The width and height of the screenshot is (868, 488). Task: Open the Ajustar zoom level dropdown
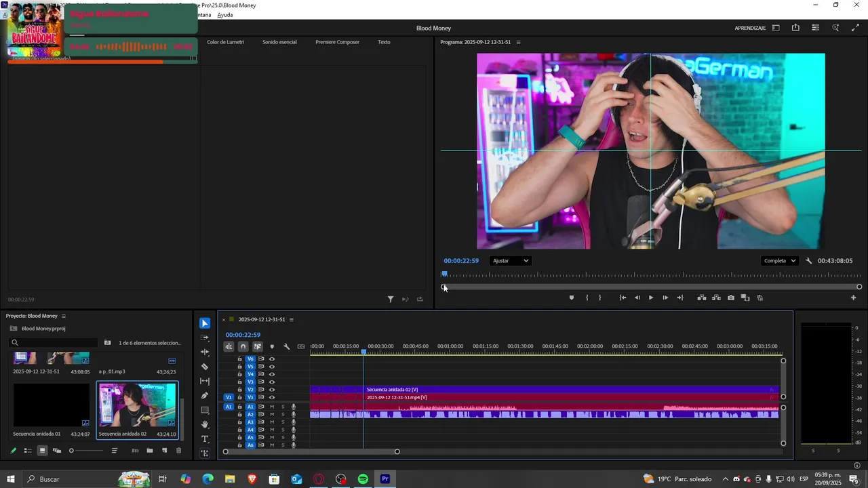click(x=511, y=261)
